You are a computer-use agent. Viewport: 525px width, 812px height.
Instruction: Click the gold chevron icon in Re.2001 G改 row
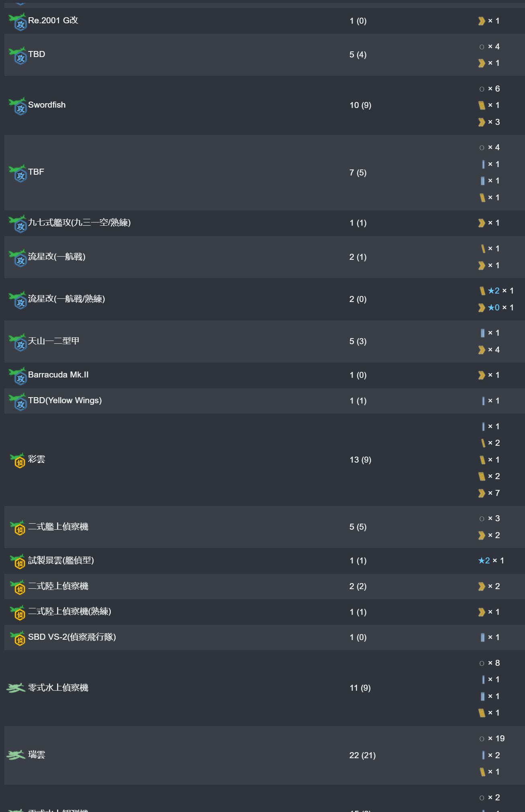click(x=482, y=21)
